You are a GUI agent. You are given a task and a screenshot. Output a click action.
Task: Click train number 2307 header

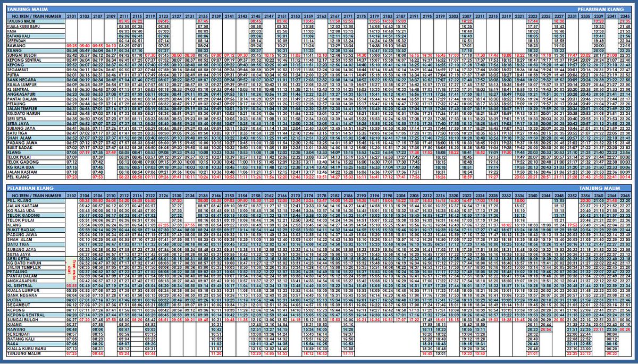click(x=466, y=16)
